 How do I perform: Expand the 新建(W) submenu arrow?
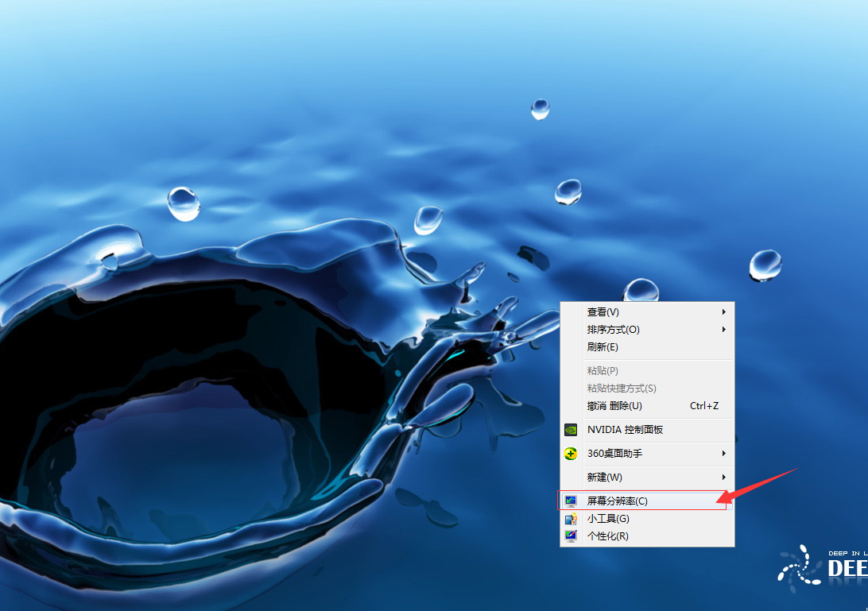pyautogui.click(x=723, y=478)
